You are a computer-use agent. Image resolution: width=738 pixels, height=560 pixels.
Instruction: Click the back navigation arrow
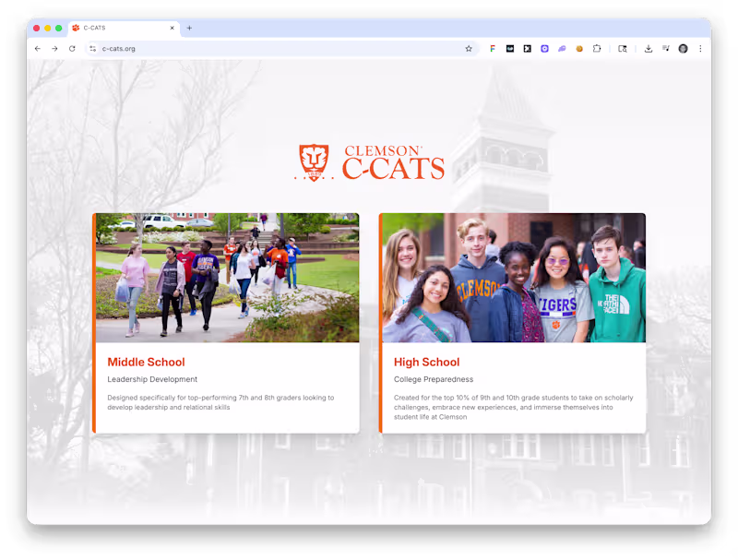tap(36, 49)
